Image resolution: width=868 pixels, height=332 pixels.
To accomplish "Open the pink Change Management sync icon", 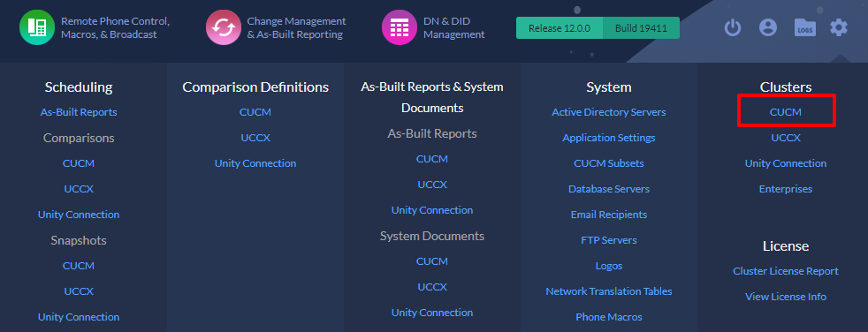I will (224, 27).
